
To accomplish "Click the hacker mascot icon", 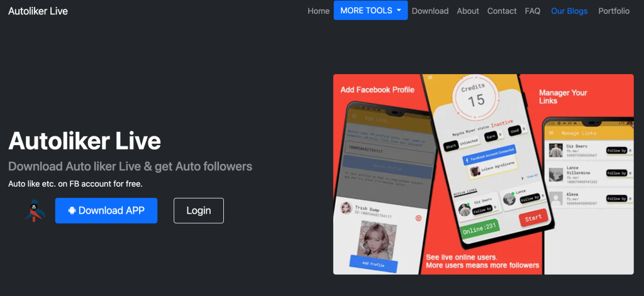I will pyautogui.click(x=35, y=211).
